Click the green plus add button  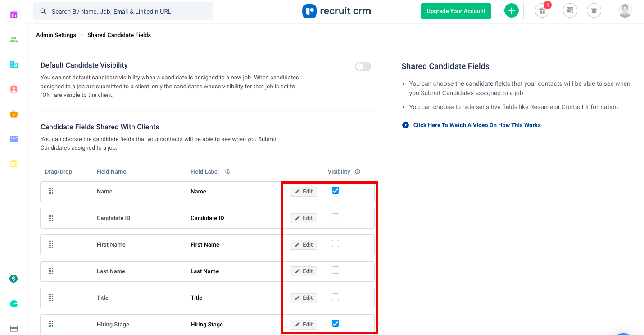(511, 11)
